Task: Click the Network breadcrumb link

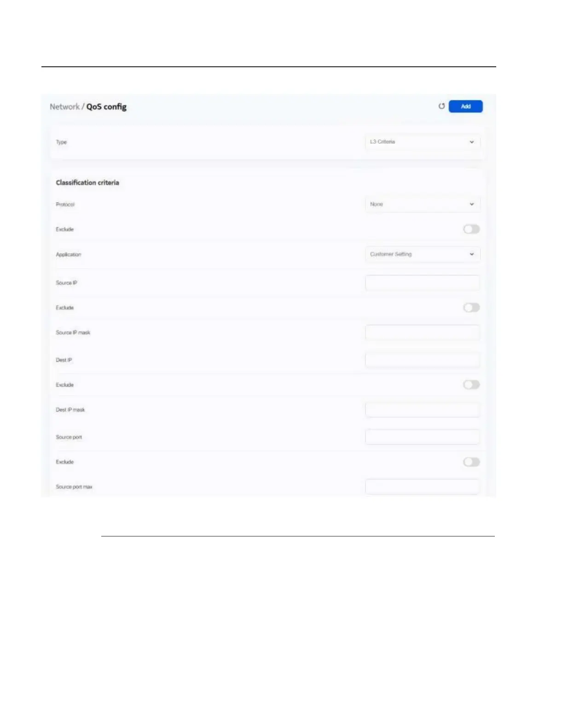Action: 64,107
